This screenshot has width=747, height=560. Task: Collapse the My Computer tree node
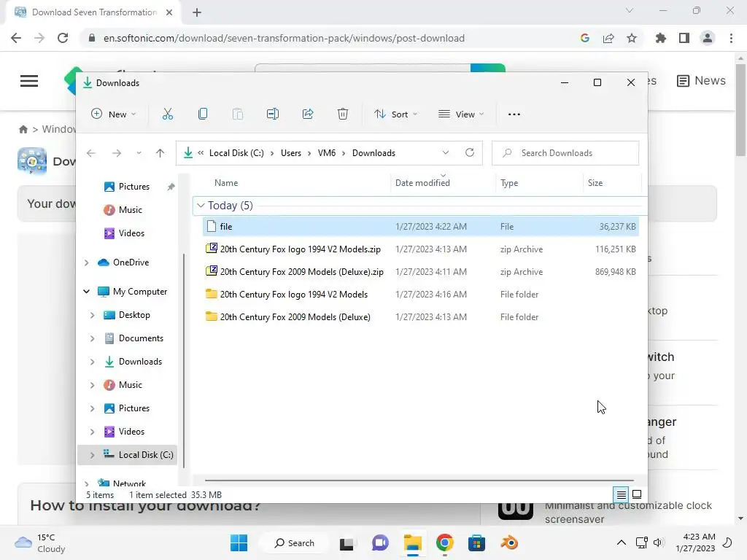[86, 292]
